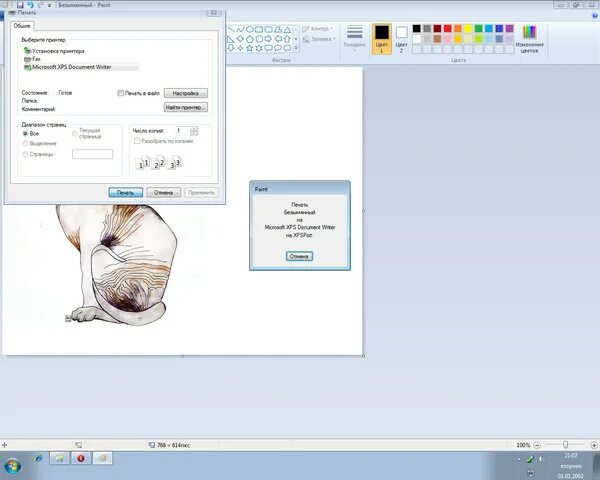The height and width of the screenshot is (480, 600).
Task: Click the zoom slider handle
Action: pos(565,445)
